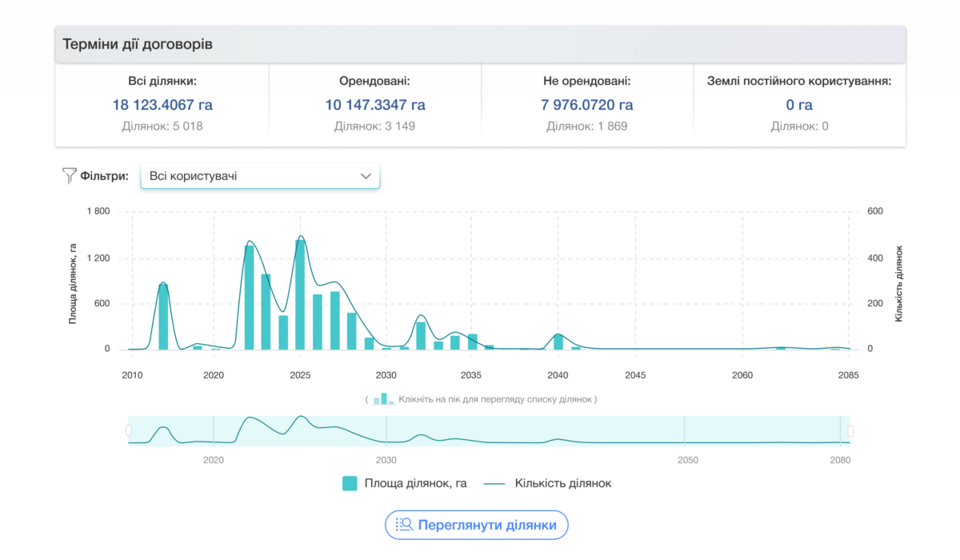
Task: Select the tall bar left of 2020
Action: click(x=163, y=317)
